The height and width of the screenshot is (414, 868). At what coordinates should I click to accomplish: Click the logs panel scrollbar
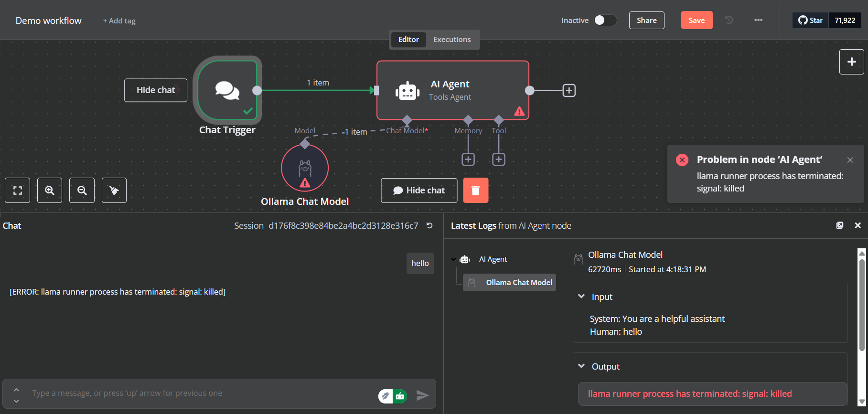pos(862,306)
